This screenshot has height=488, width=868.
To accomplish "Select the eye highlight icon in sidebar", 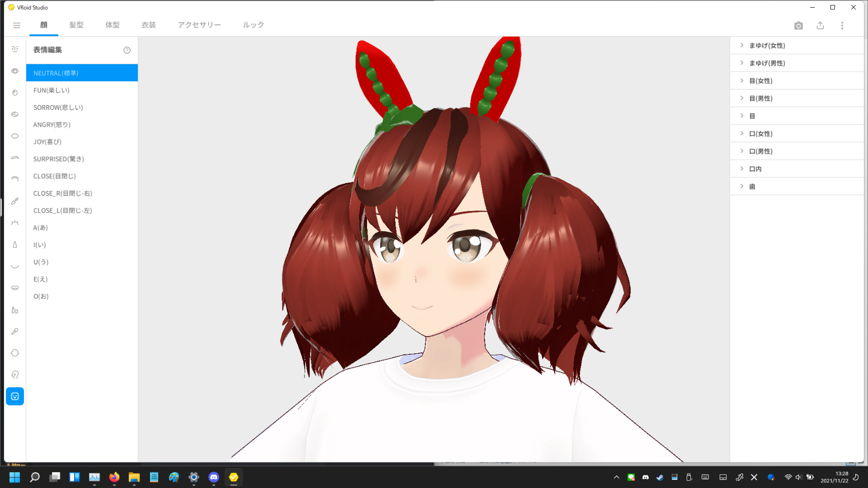I will click(15, 114).
